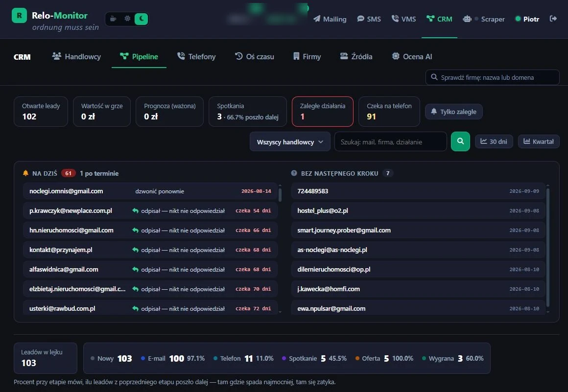Show the Kwartał chart

[539, 141]
